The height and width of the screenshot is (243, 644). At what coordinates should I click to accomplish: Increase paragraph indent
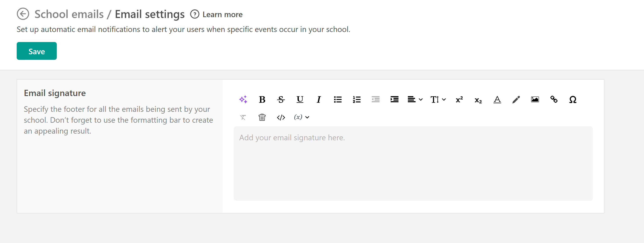[394, 99]
